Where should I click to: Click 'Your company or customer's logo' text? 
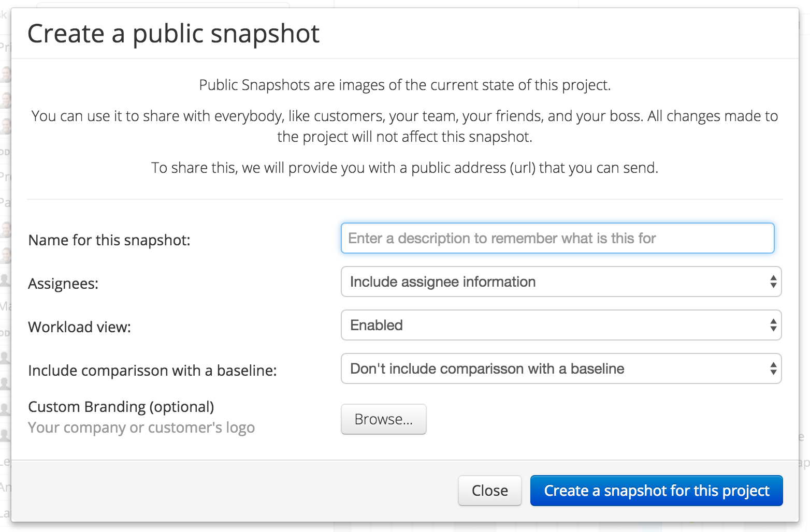point(141,427)
